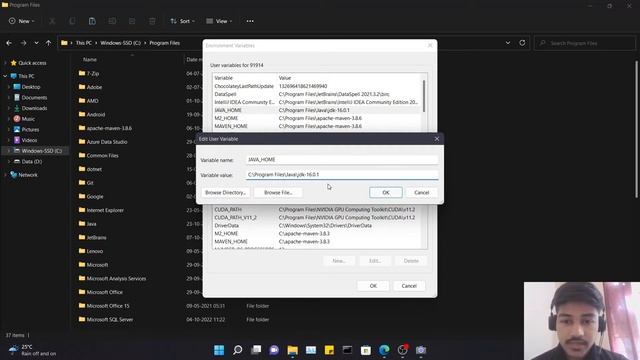Expand Data (D:) drive in navigation pane
Screen dimensions: 640x360
click(x=9, y=162)
